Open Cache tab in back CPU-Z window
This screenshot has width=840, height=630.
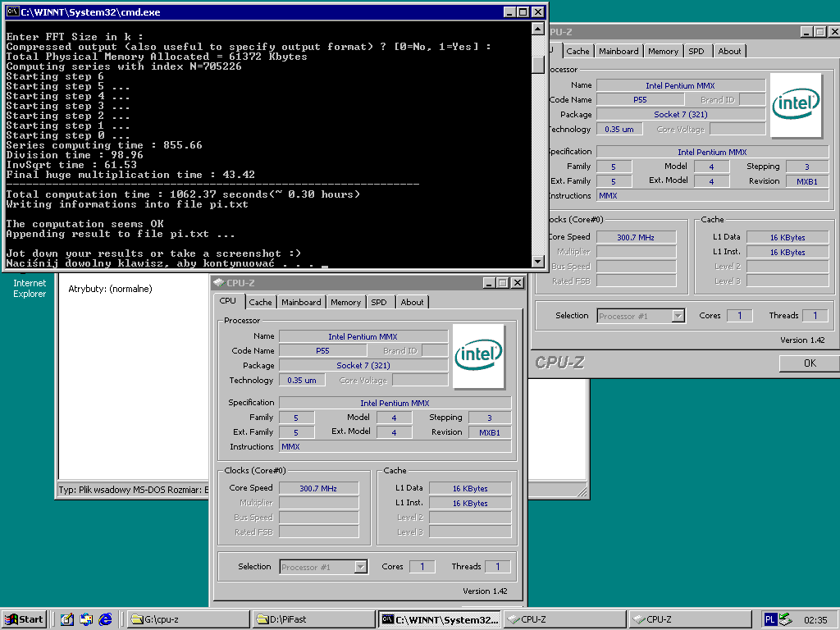coord(577,51)
